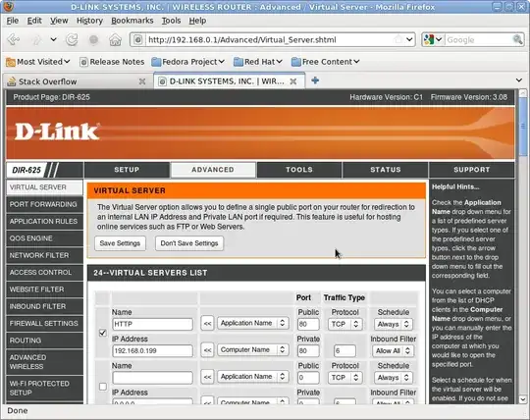The image size is (530, 420).
Task: Open the Application Name dropdown for HTTP row
Action: coord(253,323)
